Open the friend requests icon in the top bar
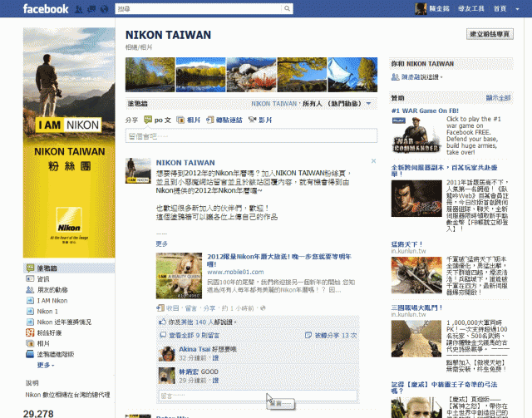 click(79, 9)
